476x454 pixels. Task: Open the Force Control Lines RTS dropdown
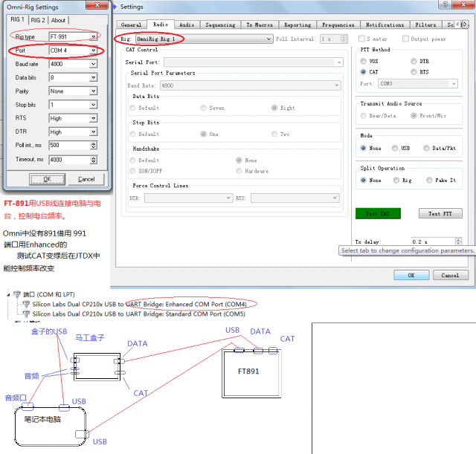(x=295, y=198)
